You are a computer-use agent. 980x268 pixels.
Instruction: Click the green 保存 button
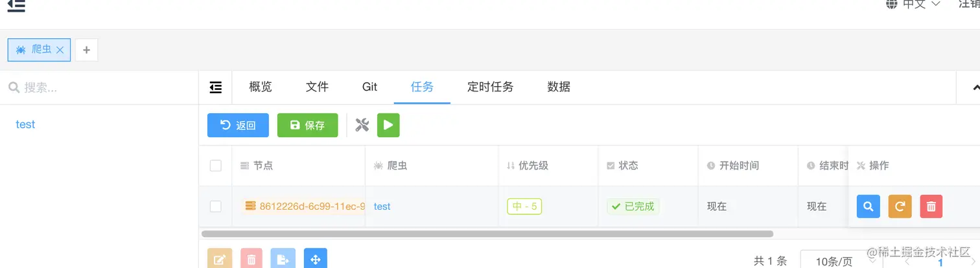[x=308, y=126]
